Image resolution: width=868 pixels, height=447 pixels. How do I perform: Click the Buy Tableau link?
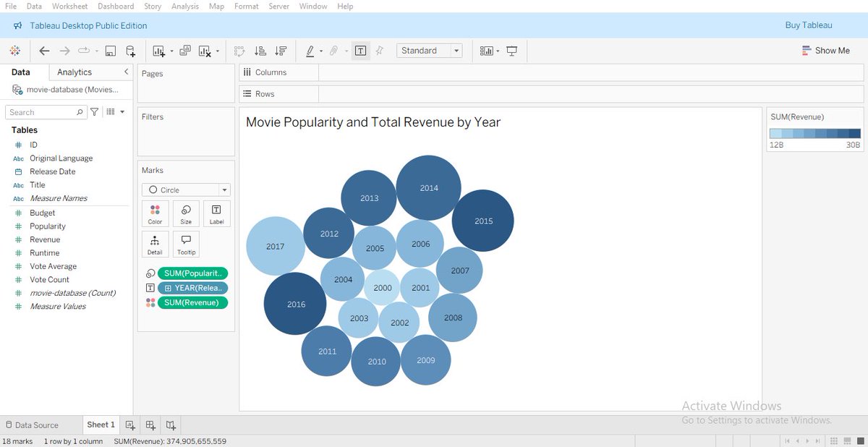coord(808,25)
